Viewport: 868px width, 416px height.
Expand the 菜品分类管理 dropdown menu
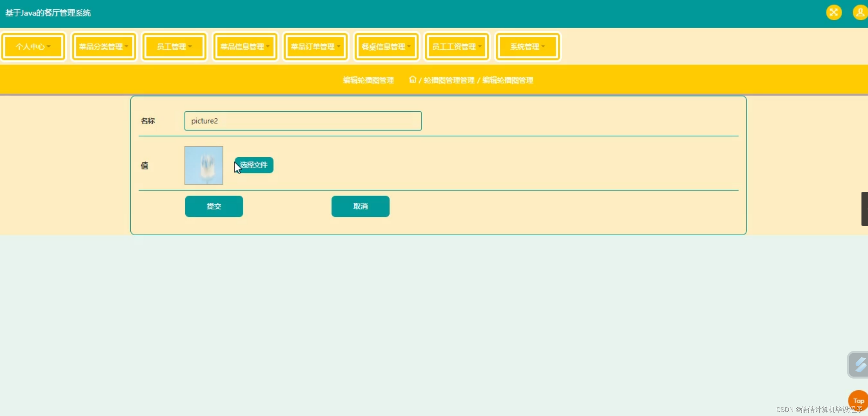[104, 47]
